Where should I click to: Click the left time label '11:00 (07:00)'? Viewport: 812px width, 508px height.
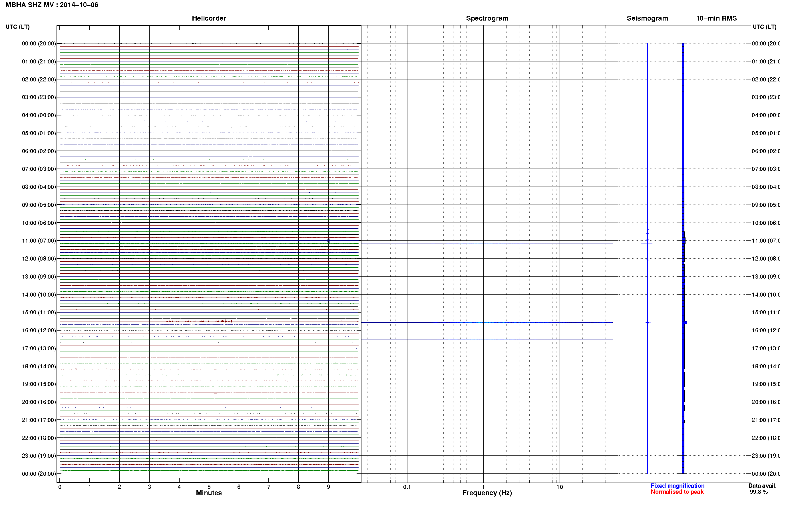(39, 241)
